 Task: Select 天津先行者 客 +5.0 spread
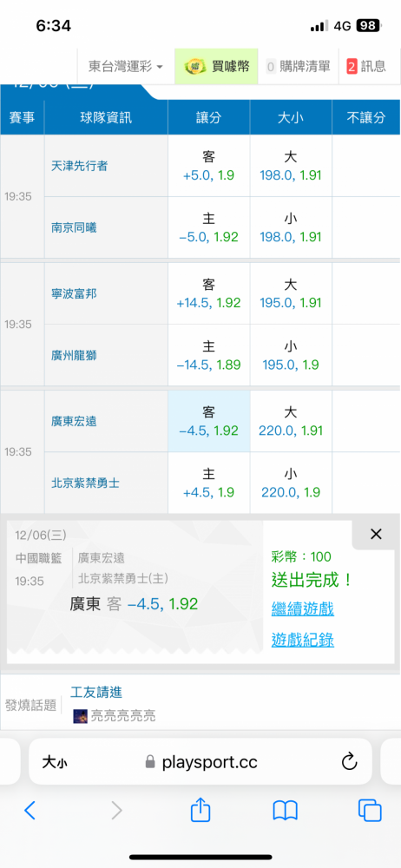tap(209, 166)
